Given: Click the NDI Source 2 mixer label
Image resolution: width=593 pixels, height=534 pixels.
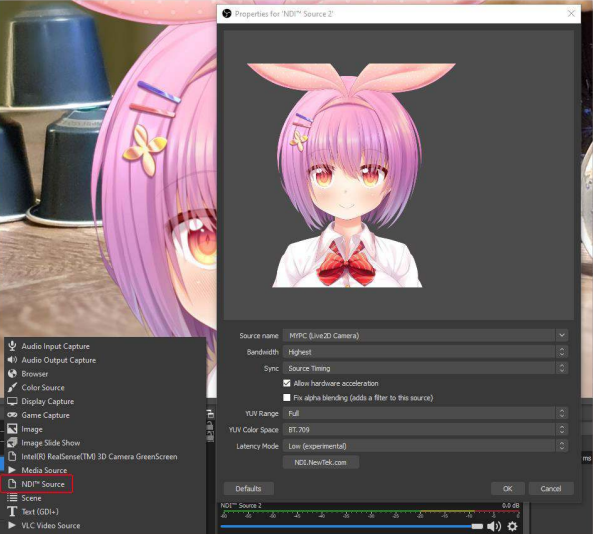Looking at the screenshot, I should (x=241, y=506).
